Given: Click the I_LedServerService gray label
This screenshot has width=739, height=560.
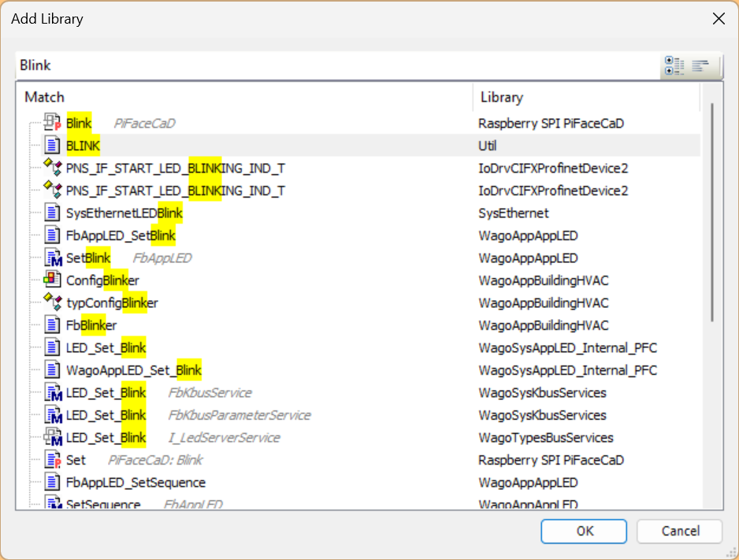Looking at the screenshot, I should point(225,438).
